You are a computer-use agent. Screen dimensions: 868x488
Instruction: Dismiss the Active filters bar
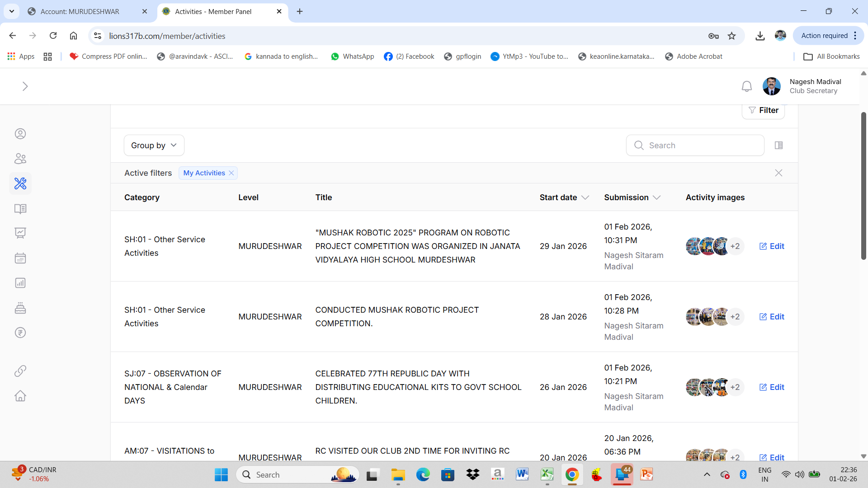pyautogui.click(x=778, y=173)
